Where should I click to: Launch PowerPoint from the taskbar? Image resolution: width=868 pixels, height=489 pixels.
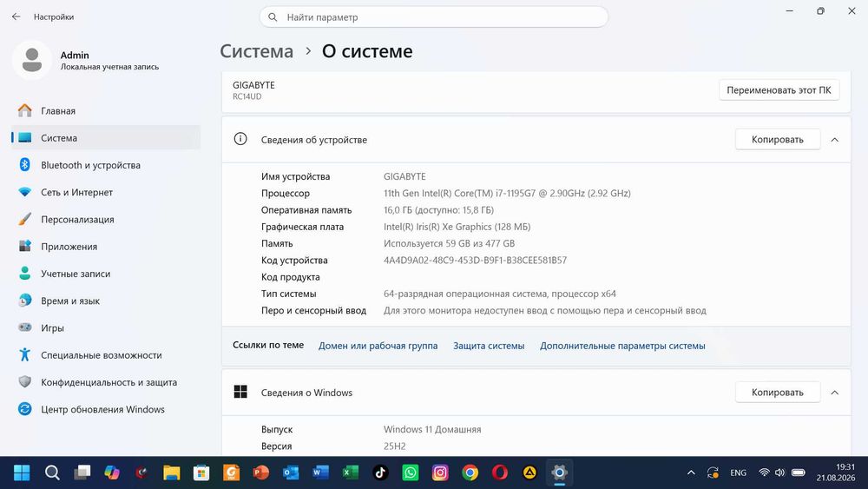260,472
